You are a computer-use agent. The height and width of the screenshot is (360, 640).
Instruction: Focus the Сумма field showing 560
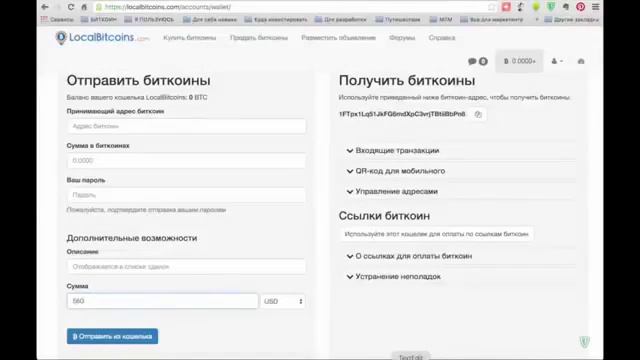tap(162, 301)
